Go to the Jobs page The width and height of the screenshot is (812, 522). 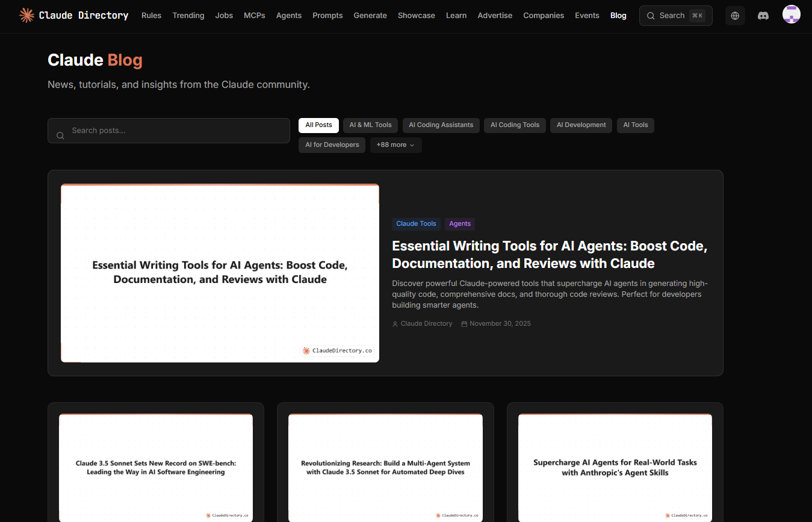tap(224, 16)
